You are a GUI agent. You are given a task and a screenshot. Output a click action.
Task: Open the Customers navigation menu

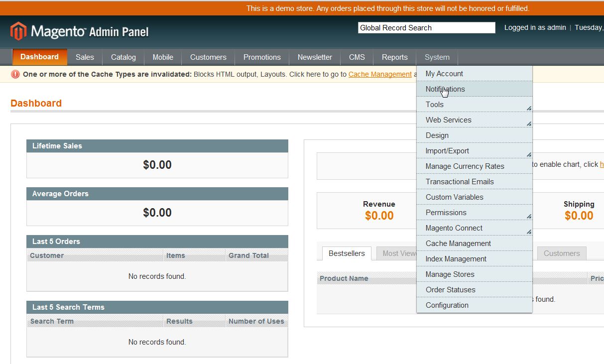[x=208, y=57]
